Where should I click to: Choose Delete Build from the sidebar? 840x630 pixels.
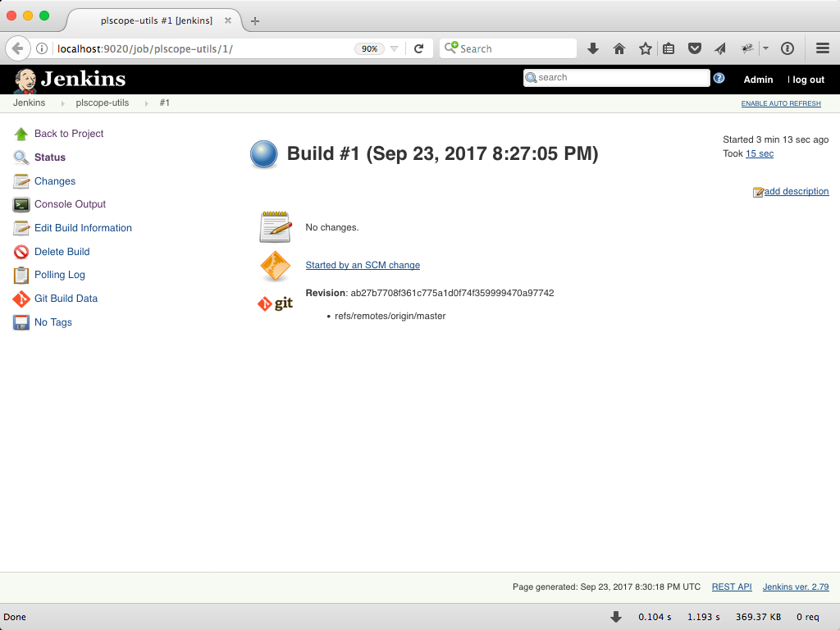click(62, 252)
